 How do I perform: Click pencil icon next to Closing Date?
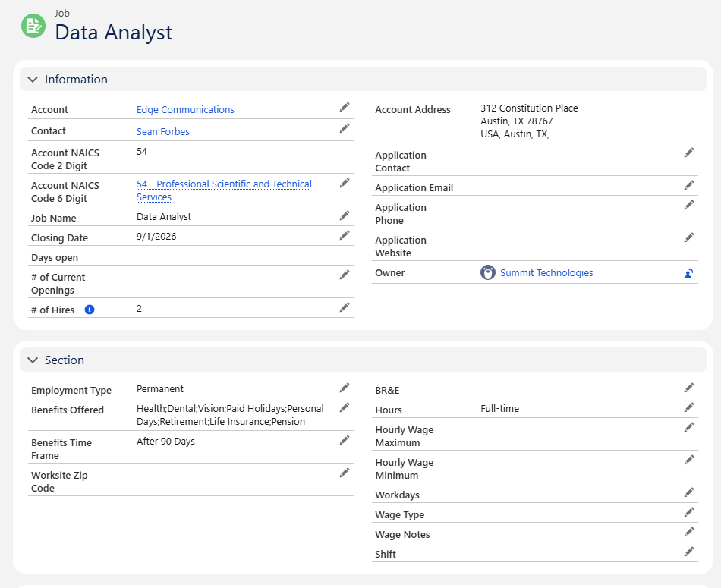pyautogui.click(x=345, y=235)
